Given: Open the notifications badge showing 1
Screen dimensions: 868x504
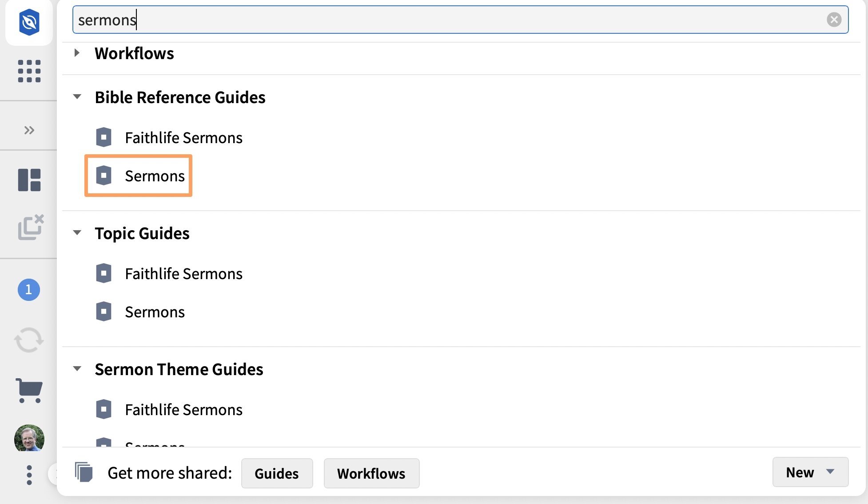Looking at the screenshot, I should [29, 290].
